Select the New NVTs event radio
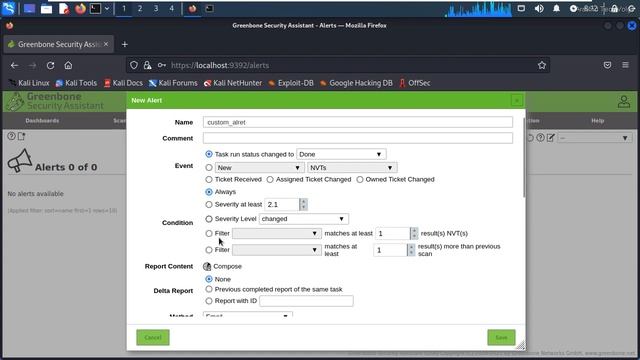 [x=209, y=168]
